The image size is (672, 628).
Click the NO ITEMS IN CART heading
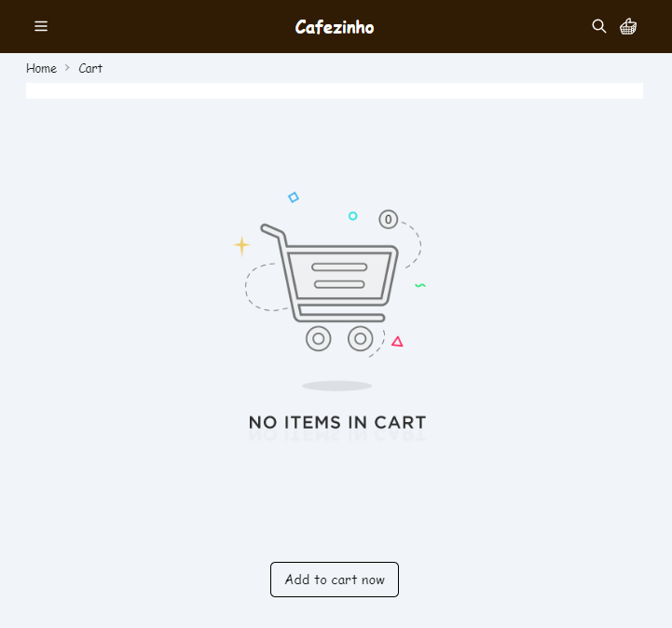pyautogui.click(x=336, y=423)
